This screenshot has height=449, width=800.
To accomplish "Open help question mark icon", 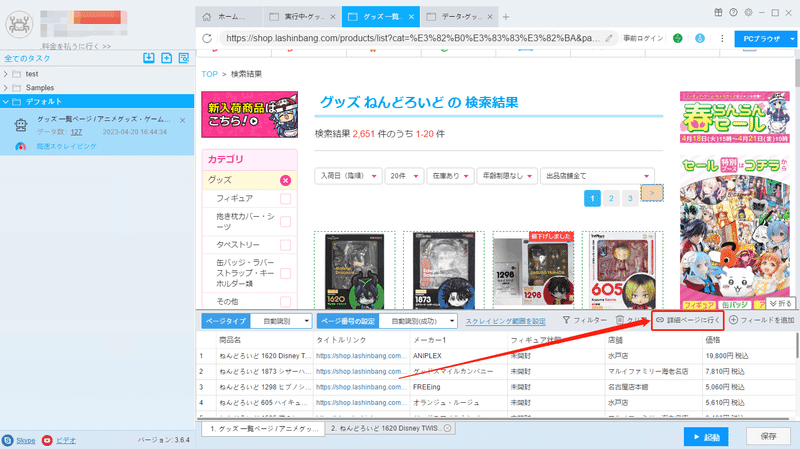I will tap(733, 13).
